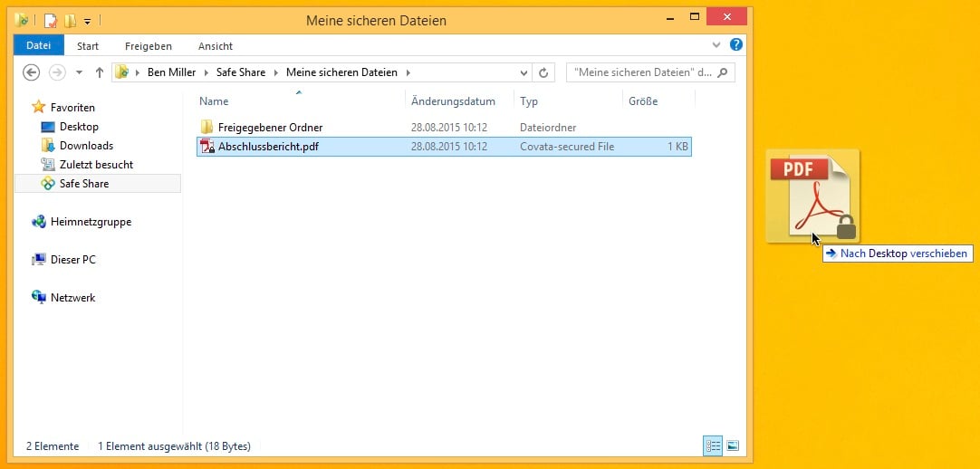
Task: Select Safe Share in the navigation pane
Action: [83, 184]
